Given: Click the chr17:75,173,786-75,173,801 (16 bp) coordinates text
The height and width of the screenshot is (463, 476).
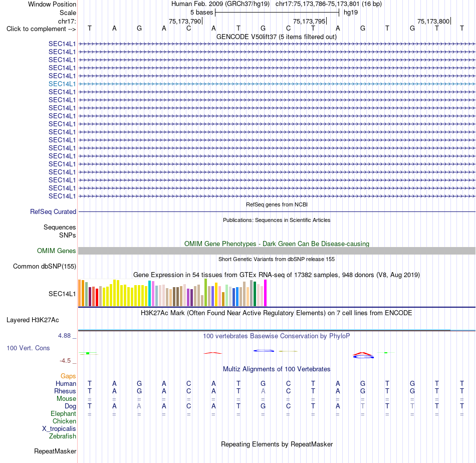Looking at the screenshot, I should (x=329, y=4).
